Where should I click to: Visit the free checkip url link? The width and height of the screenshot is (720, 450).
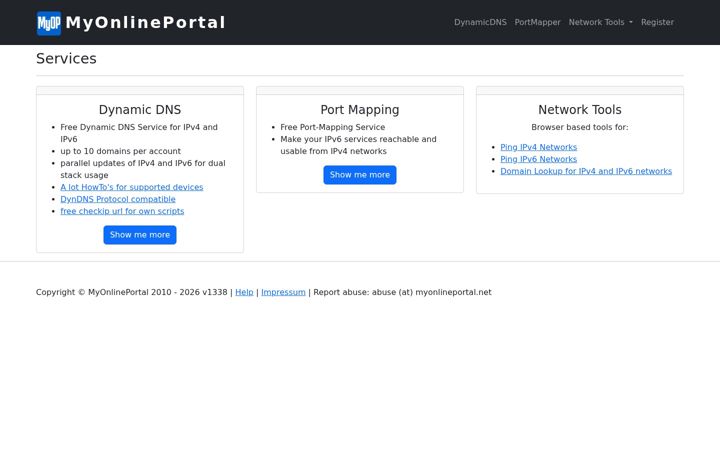pyautogui.click(x=122, y=211)
